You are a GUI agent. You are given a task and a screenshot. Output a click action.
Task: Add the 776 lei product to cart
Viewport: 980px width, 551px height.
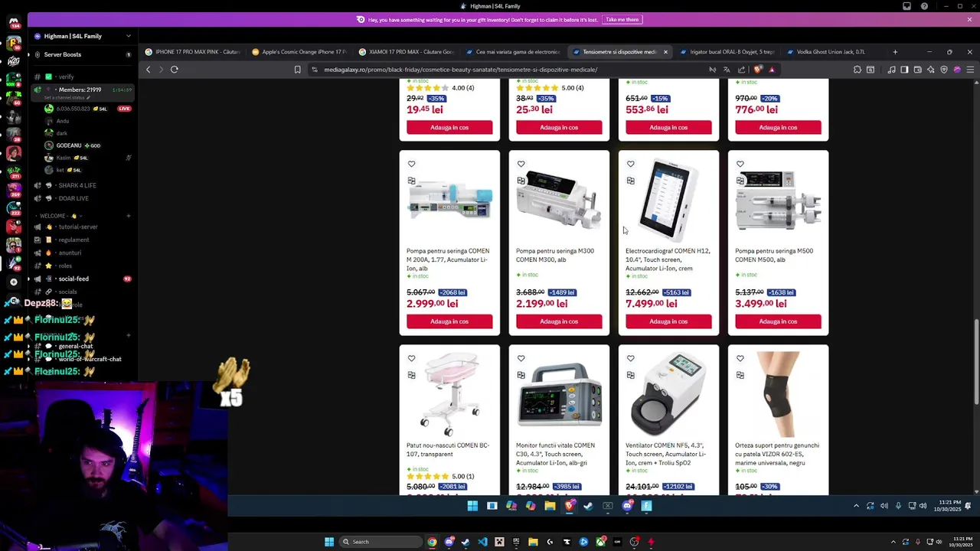pyautogui.click(x=778, y=127)
